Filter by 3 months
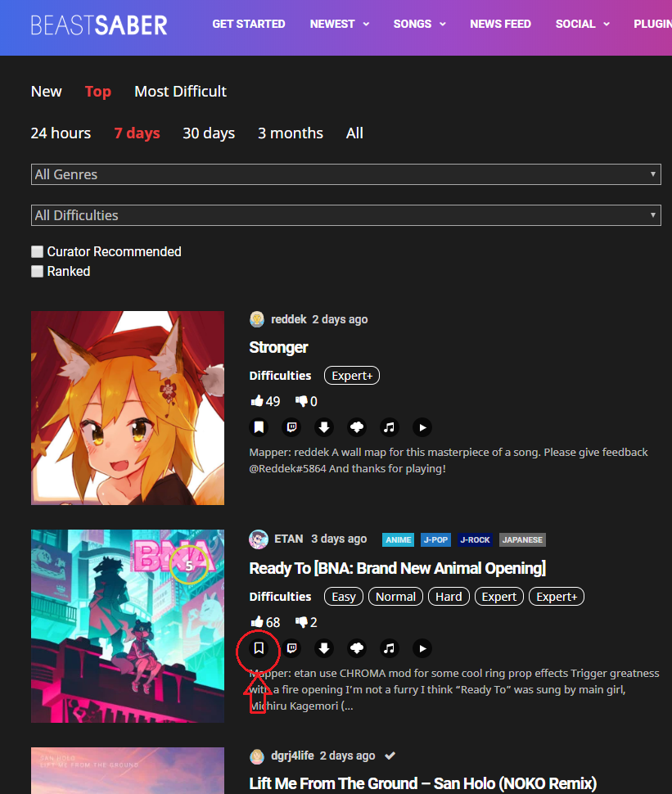The height and width of the screenshot is (794, 672). (291, 133)
